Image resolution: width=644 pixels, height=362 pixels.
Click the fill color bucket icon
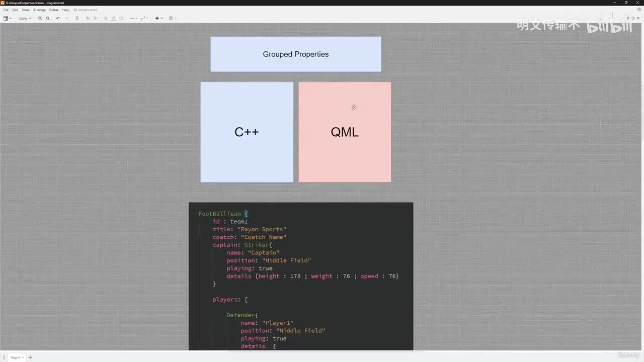(106, 19)
